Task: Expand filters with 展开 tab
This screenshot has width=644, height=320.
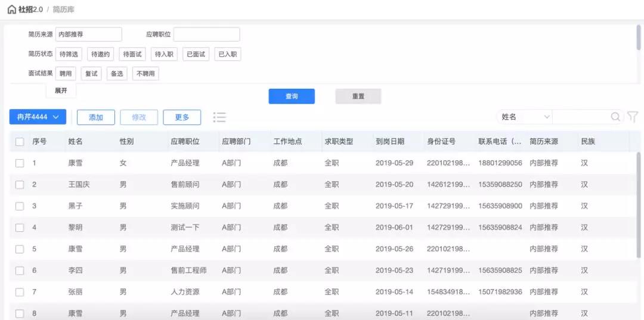Action: click(61, 91)
